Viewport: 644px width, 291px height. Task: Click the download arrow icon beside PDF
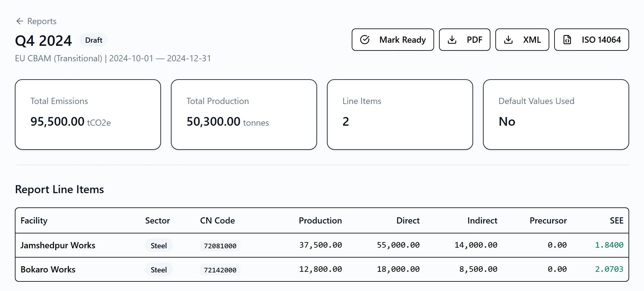click(x=452, y=40)
